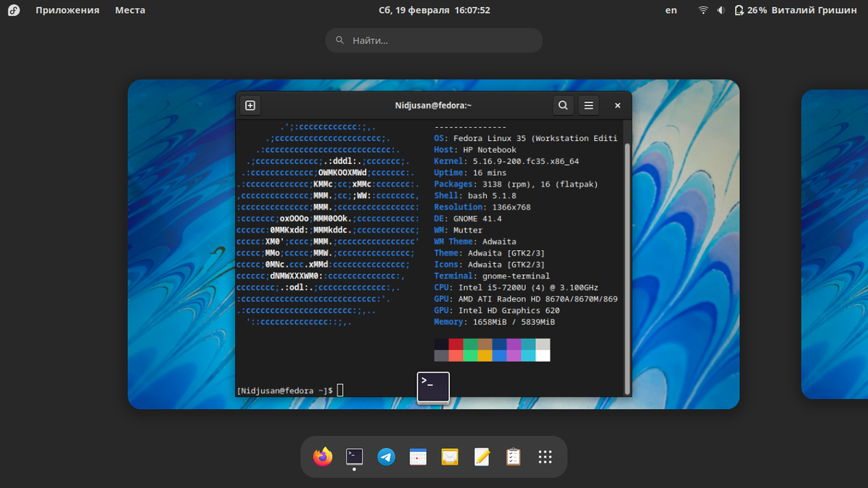This screenshot has width=868, height=488.
Task: Click the terminal search magnifier button
Action: (x=563, y=106)
